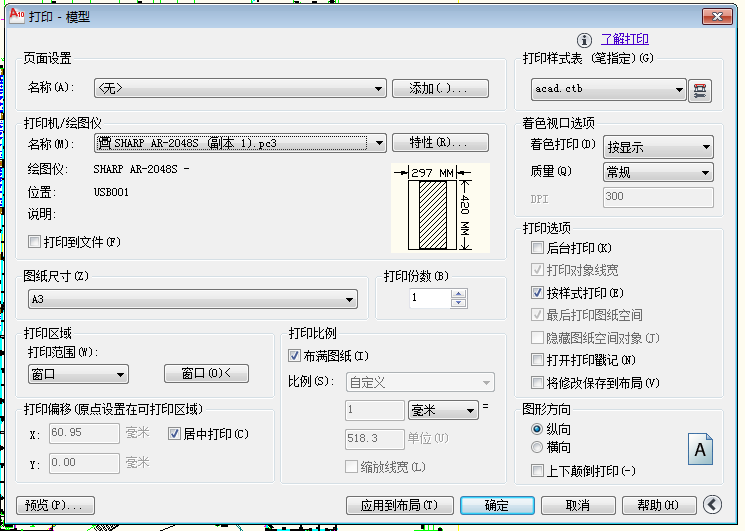Image resolution: width=745 pixels, height=531 pixels.
Task: Enable 打开打印戳记 checkbox
Action: [537, 360]
